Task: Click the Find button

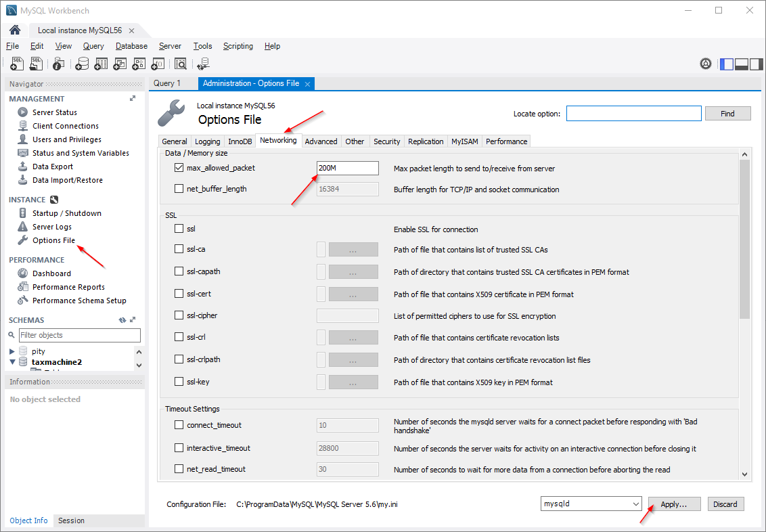Action: (x=727, y=114)
